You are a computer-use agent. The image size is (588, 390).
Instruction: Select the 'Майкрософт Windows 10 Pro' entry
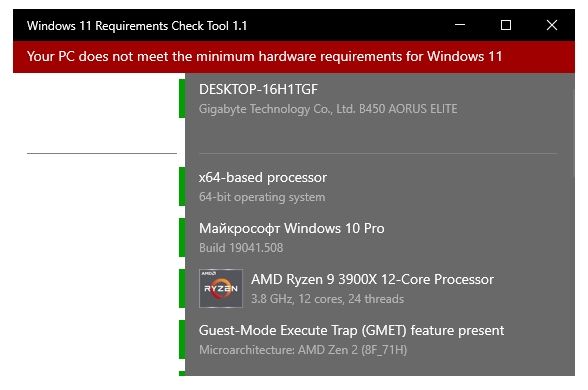(x=292, y=228)
